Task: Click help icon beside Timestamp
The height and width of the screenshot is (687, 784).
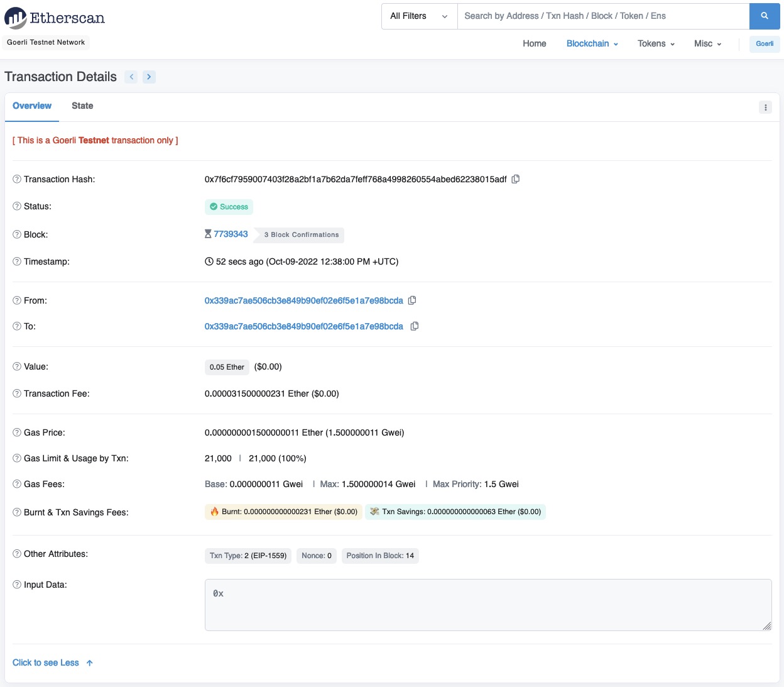Action: [17, 261]
